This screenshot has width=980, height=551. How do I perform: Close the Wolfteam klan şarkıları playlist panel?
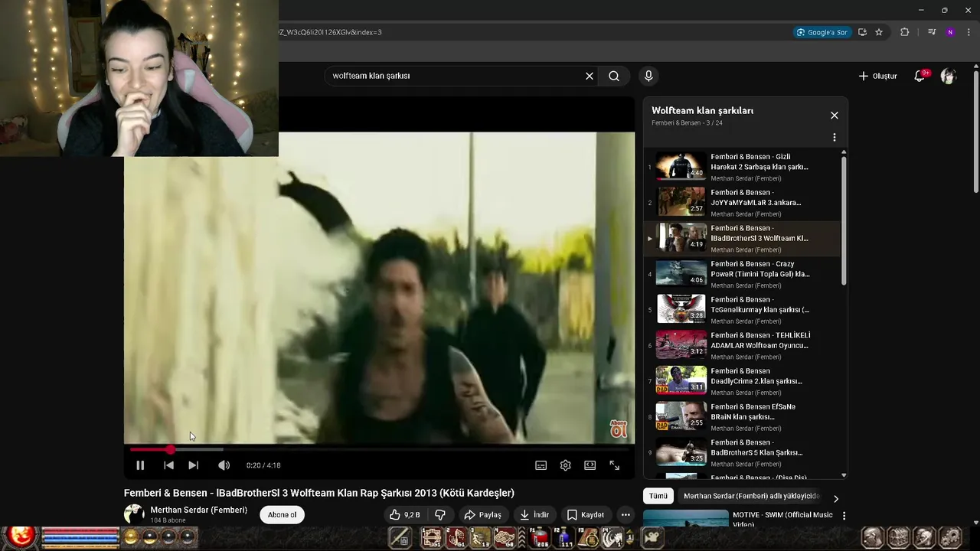[835, 116]
